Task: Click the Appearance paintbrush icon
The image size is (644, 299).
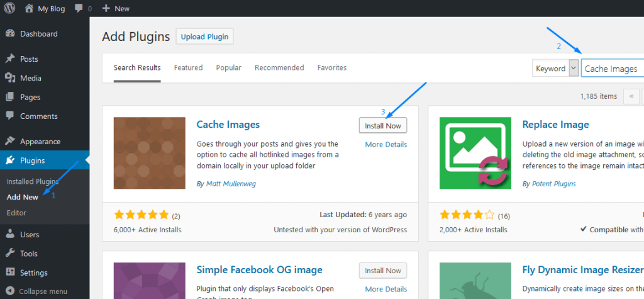Action: coord(10,141)
